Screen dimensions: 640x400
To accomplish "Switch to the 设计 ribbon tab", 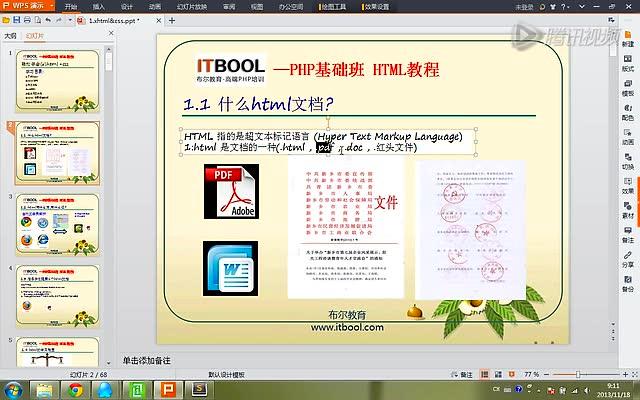I will 127,7.
